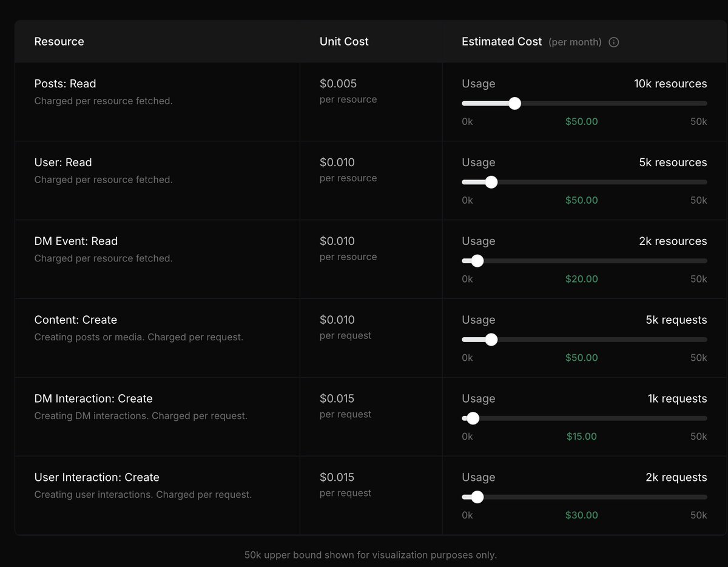This screenshot has height=567, width=728.
Task: Click the $50.00 estimate for Content: Create
Action: coord(582,358)
